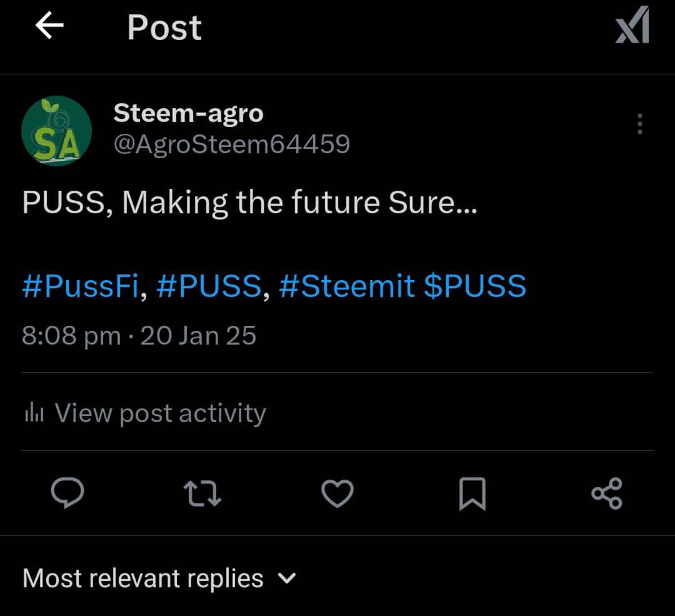Click the bar chart analytics icon
Screen dimensions: 675x616
(34, 413)
